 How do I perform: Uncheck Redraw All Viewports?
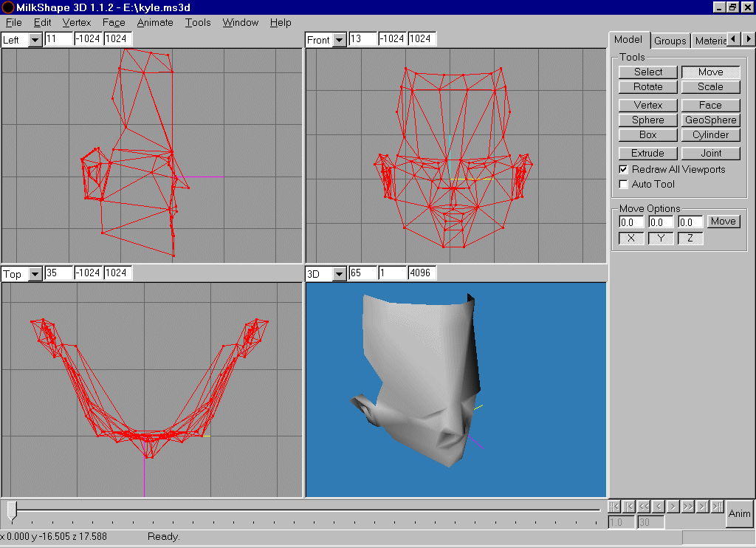pos(624,170)
